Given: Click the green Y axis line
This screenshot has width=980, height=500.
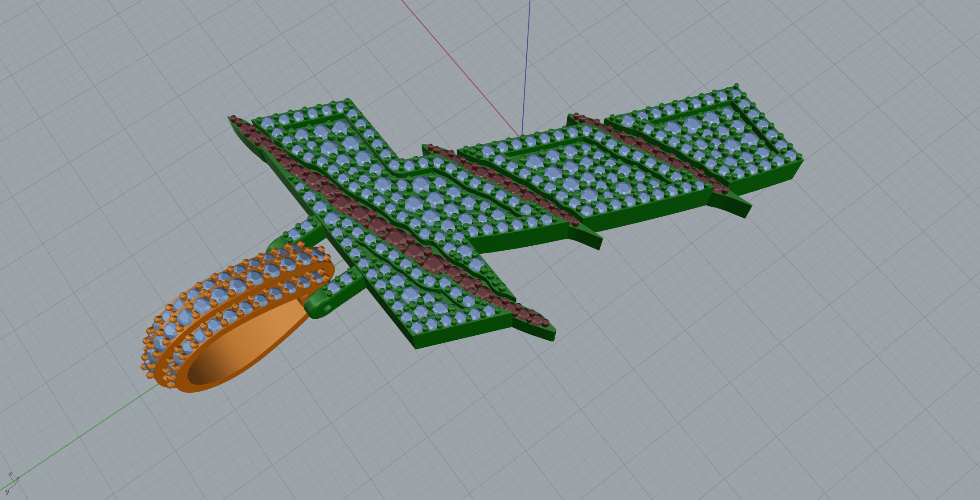Looking at the screenshot, I should [x=80, y=438].
